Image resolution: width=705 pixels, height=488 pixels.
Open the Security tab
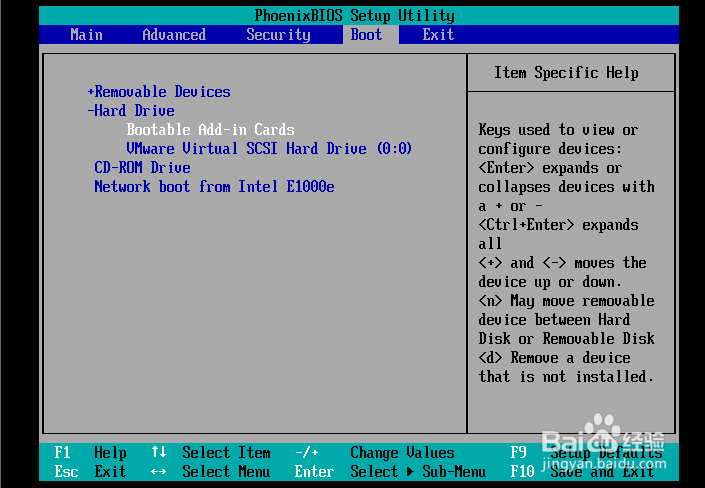(x=278, y=35)
